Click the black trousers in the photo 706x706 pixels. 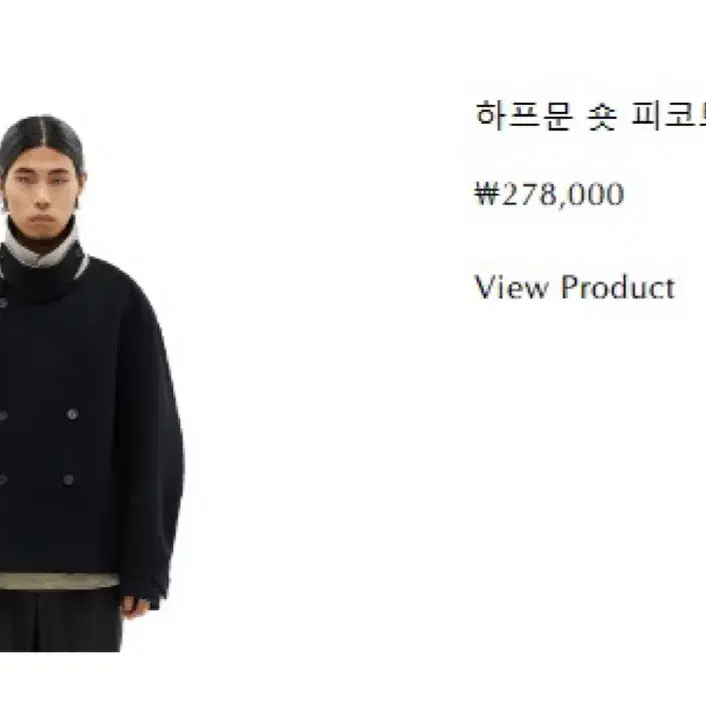pyautogui.click(x=60, y=620)
